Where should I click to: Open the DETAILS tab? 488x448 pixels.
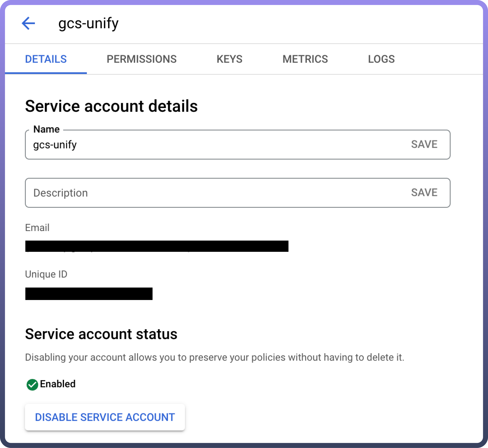pos(46,59)
